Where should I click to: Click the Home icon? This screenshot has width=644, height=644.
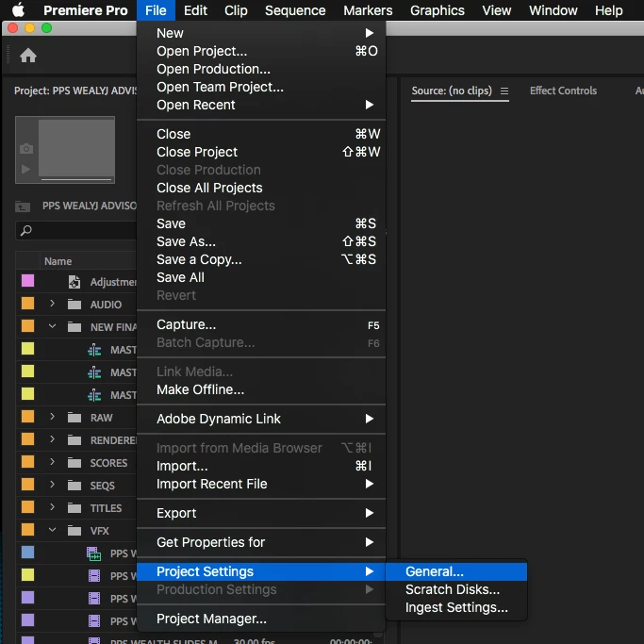(28, 55)
